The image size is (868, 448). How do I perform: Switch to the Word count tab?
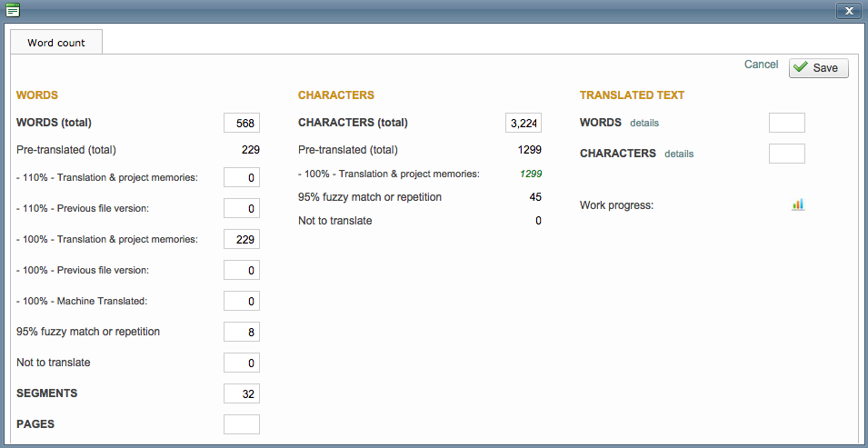click(56, 43)
